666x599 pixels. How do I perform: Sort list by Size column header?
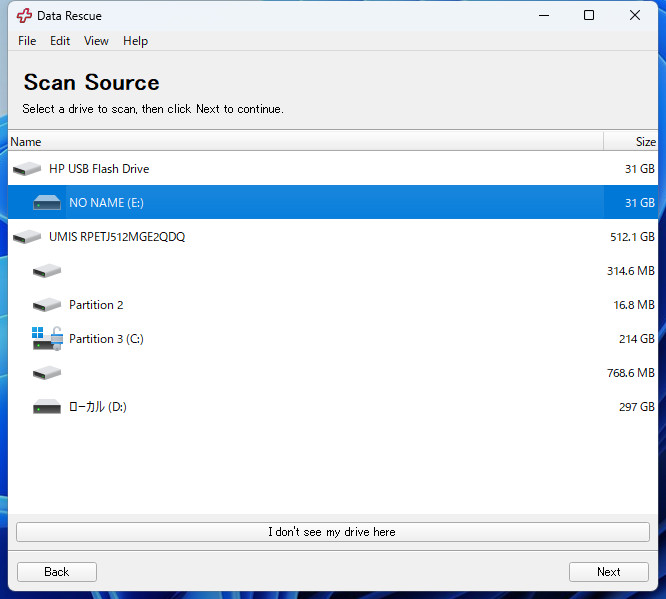(633, 142)
